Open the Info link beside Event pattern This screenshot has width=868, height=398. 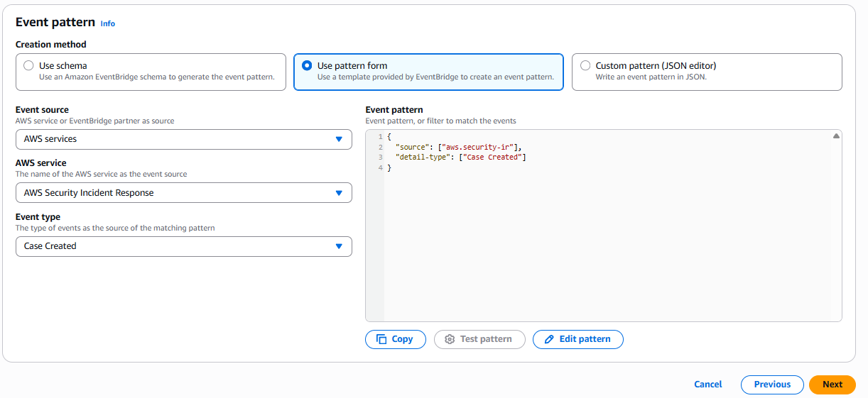coord(107,23)
